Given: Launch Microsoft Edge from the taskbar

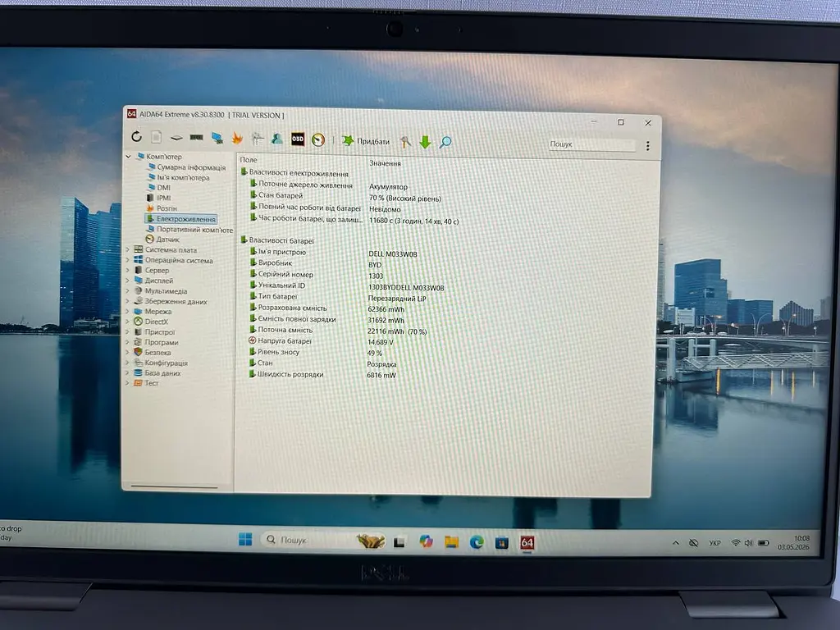Looking at the screenshot, I should 477,543.
